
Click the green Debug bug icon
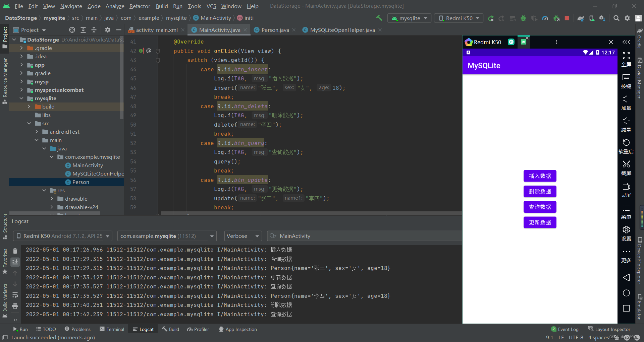pyautogui.click(x=523, y=18)
